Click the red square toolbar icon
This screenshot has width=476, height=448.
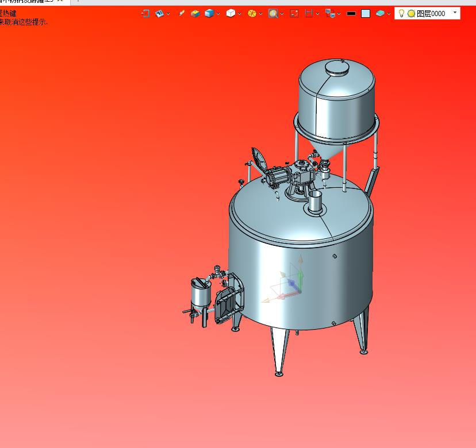[x=294, y=13]
